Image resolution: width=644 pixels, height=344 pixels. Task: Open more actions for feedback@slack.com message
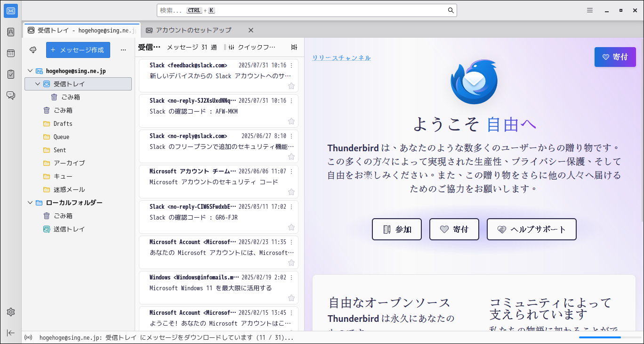[291, 66]
